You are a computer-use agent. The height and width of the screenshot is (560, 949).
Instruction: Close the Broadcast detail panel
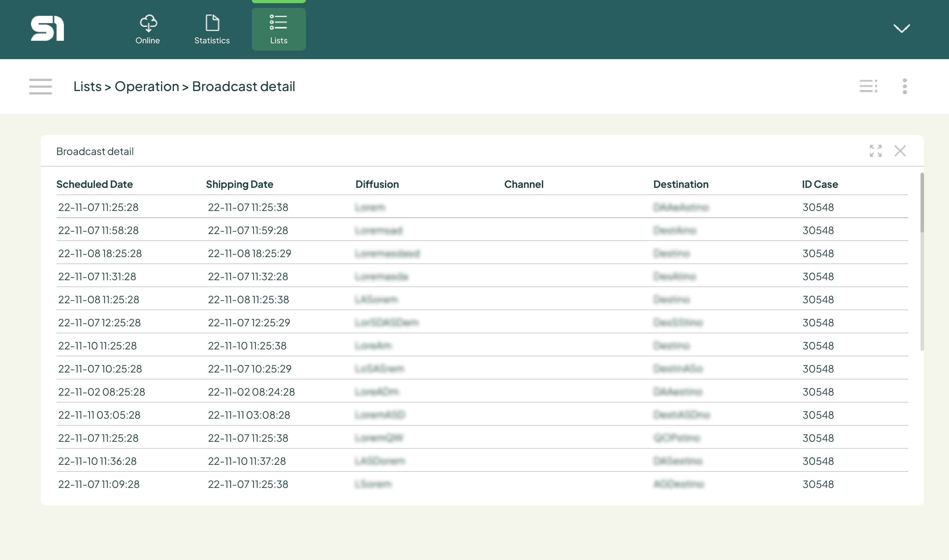[900, 151]
